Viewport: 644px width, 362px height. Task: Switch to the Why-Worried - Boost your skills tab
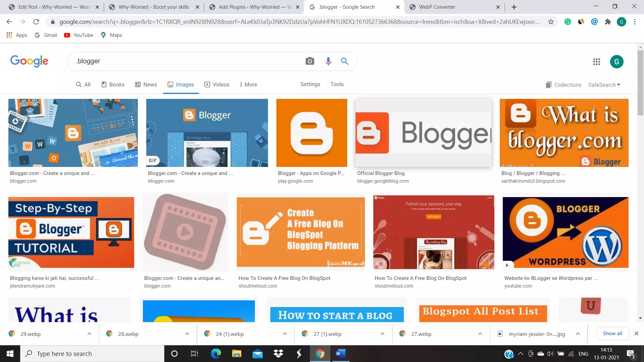[x=154, y=7]
